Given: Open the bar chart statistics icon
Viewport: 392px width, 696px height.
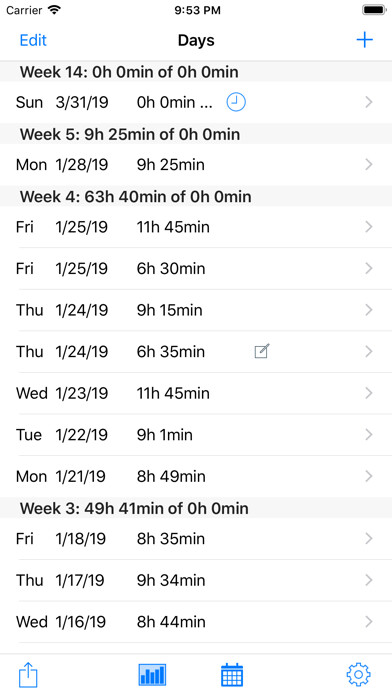Looking at the screenshot, I should click(152, 675).
